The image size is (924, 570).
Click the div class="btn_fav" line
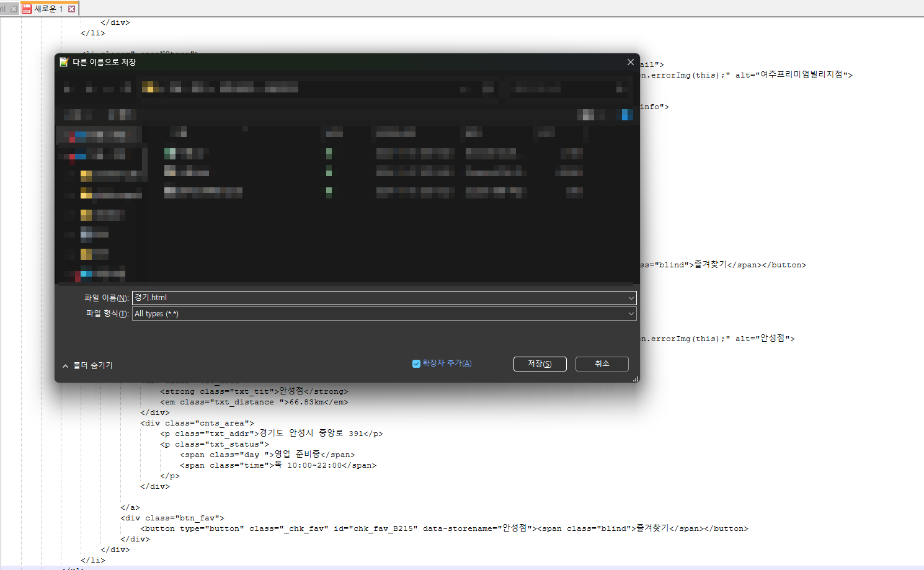tap(172, 518)
